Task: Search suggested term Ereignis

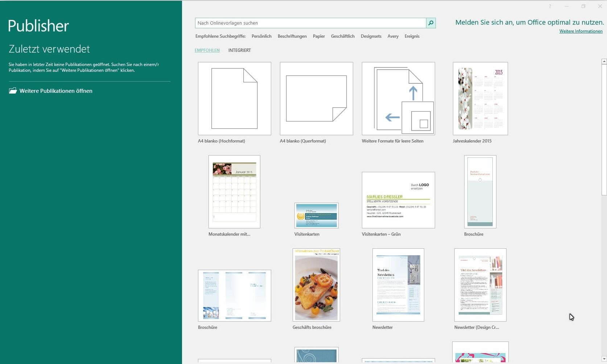Action: 412,36
